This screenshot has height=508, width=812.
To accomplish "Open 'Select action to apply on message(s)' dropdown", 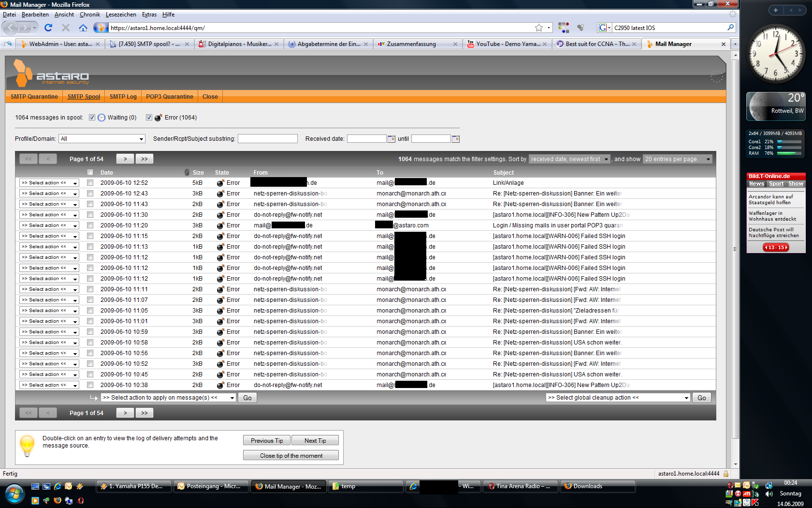I will click(168, 398).
